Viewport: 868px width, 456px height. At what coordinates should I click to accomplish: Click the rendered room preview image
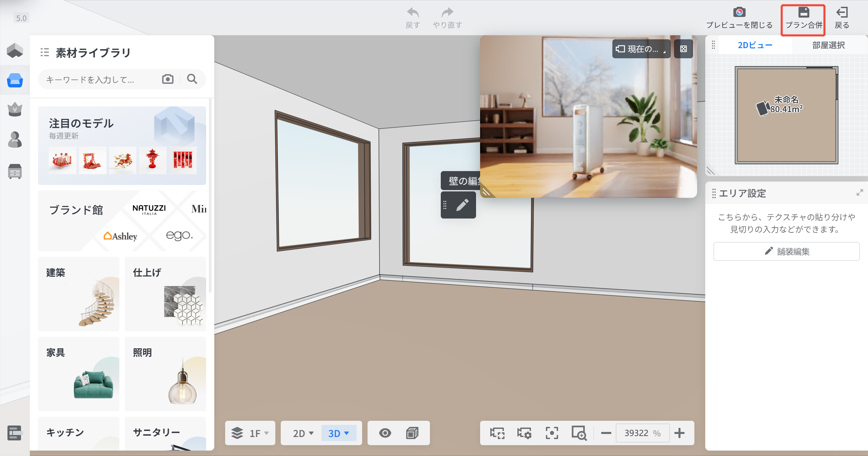click(x=588, y=116)
